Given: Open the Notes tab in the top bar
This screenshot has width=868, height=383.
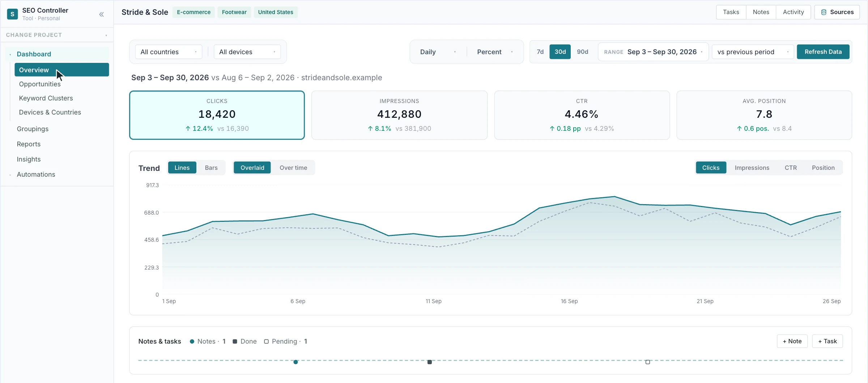Looking at the screenshot, I should [761, 12].
